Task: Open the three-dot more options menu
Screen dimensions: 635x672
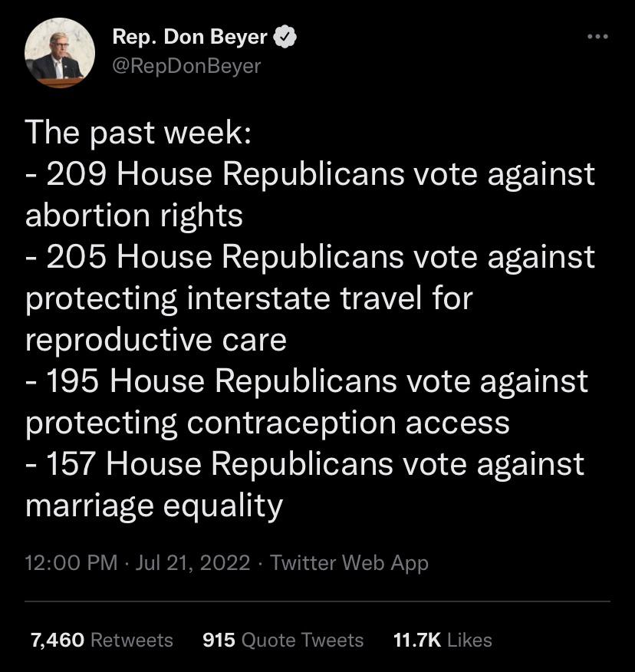Action: coord(597,37)
